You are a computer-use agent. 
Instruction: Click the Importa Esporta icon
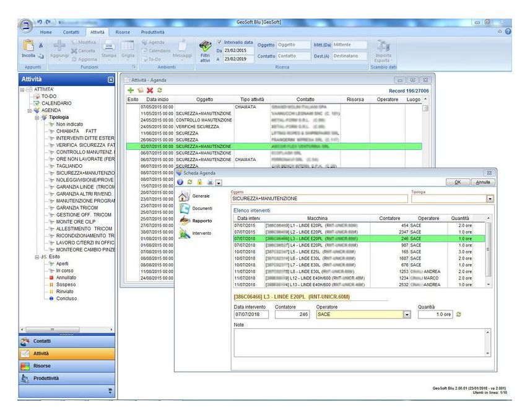(383, 45)
